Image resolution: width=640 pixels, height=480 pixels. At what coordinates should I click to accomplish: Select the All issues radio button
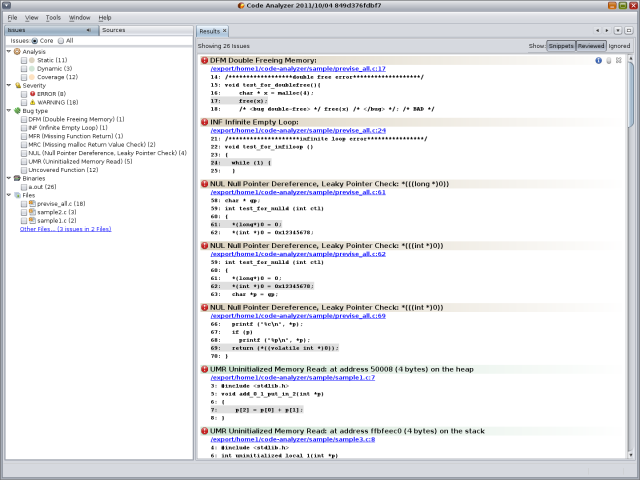[x=61, y=41]
